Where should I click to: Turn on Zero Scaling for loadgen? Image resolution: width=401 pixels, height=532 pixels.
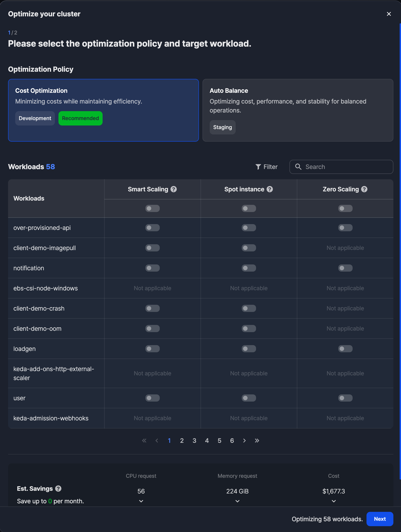(345, 349)
